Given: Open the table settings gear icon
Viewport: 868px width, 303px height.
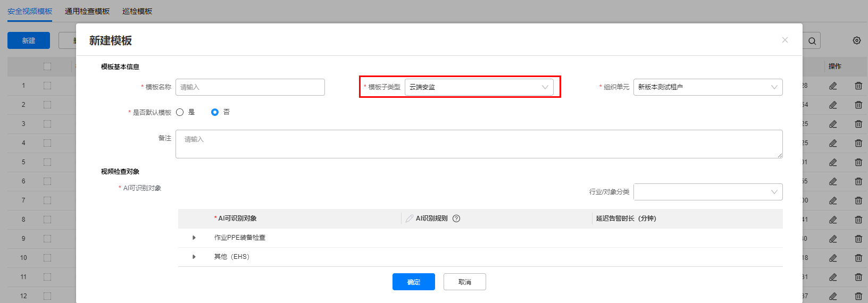Looking at the screenshot, I should tap(856, 40).
